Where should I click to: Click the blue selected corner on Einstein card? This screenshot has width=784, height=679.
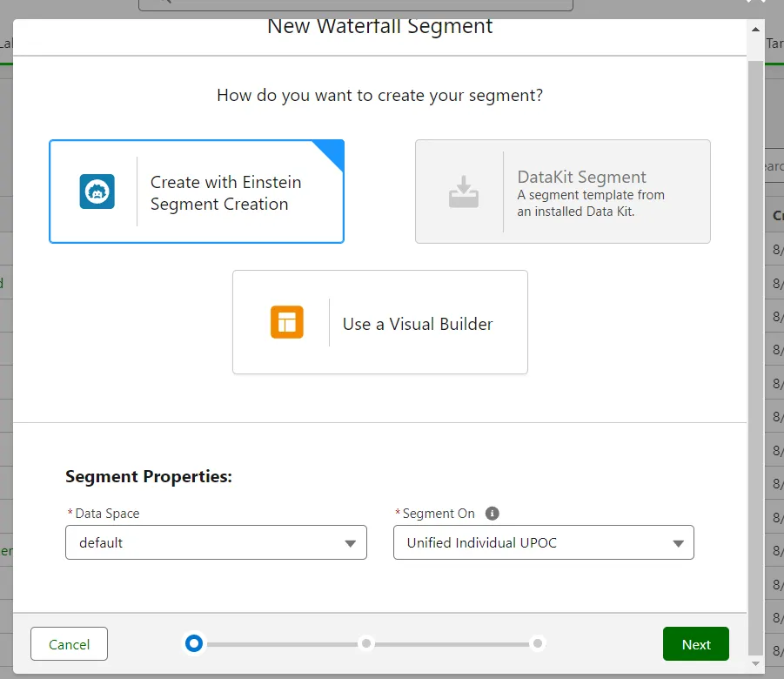coord(332,151)
